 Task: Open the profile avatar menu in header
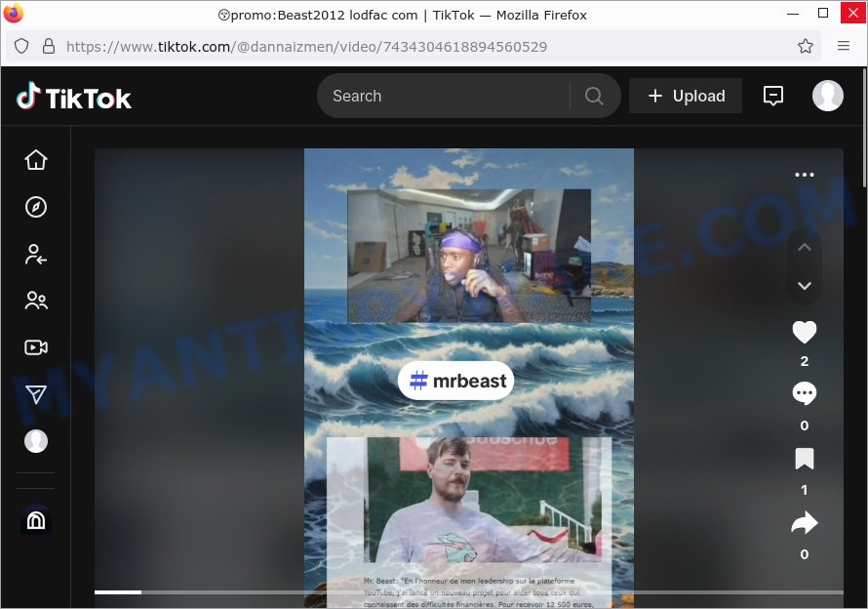(828, 96)
